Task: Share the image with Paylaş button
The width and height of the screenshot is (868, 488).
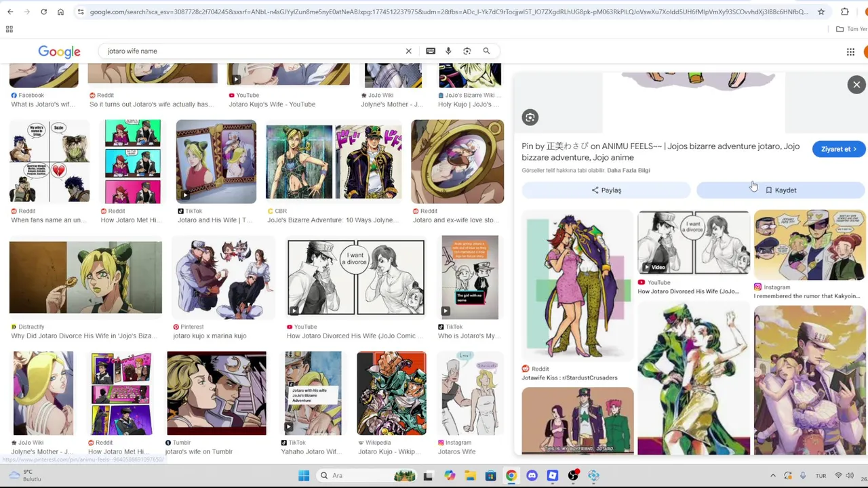Action: click(606, 190)
